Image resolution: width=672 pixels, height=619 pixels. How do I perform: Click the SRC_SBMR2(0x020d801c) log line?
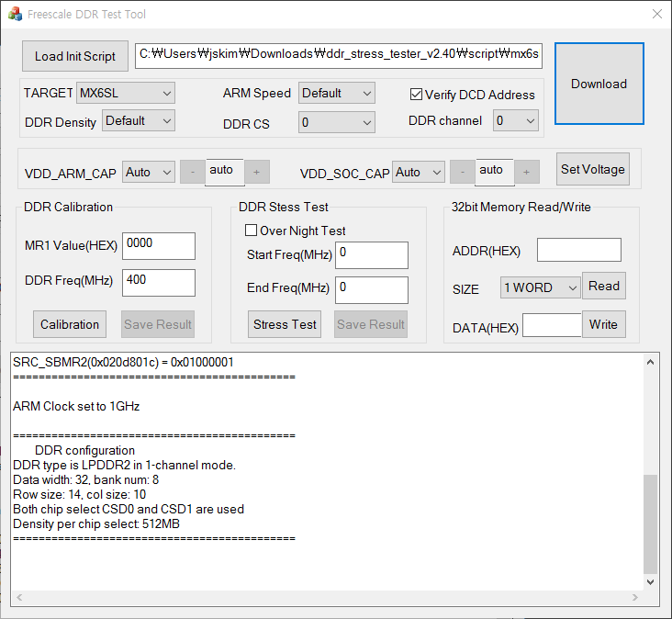coord(123,363)
